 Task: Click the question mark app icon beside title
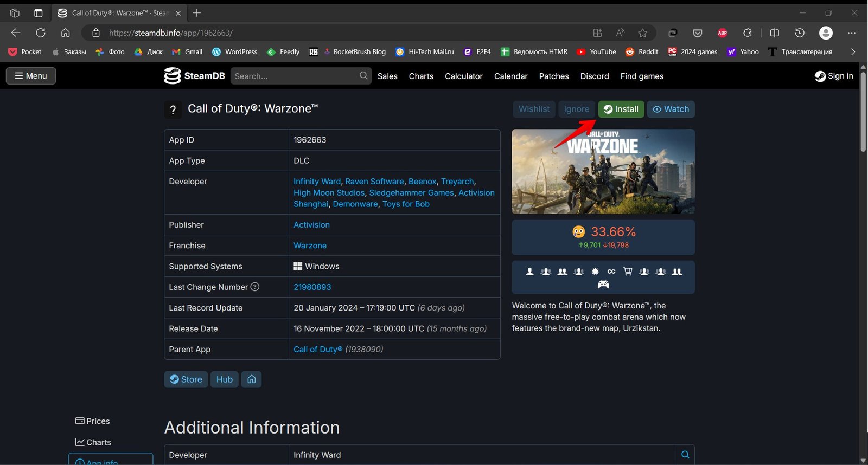click(173, 110)
